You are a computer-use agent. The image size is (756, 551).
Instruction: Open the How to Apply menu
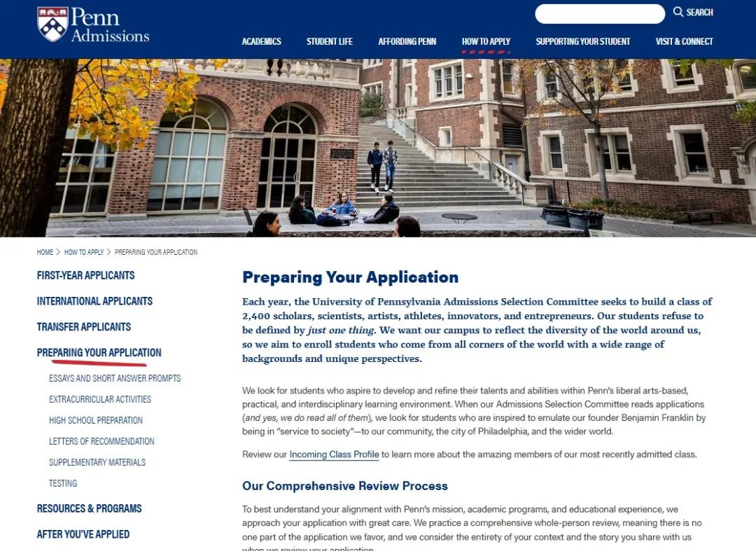486,41
